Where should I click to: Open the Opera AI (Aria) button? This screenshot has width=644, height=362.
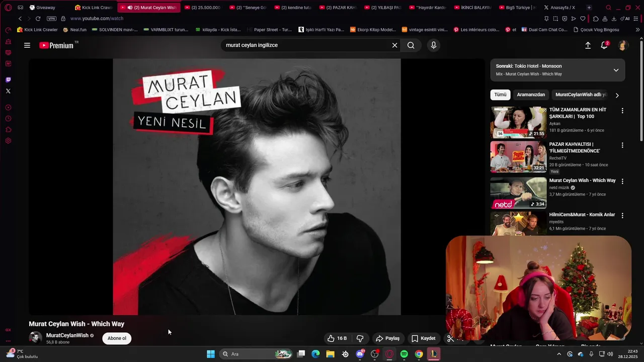pyautogui.click(x=625, y=19)
